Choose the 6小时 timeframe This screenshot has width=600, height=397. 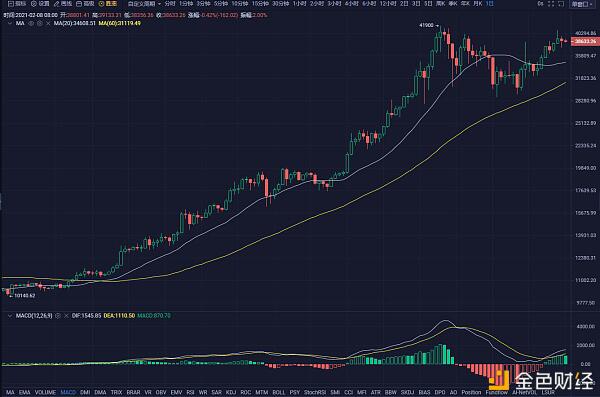click(x=369, y=4)
